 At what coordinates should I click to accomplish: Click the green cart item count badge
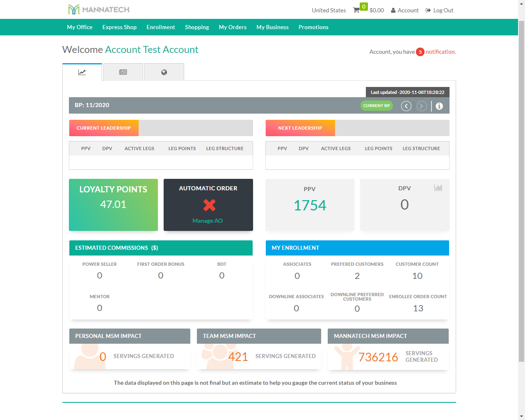coord(364,7)
